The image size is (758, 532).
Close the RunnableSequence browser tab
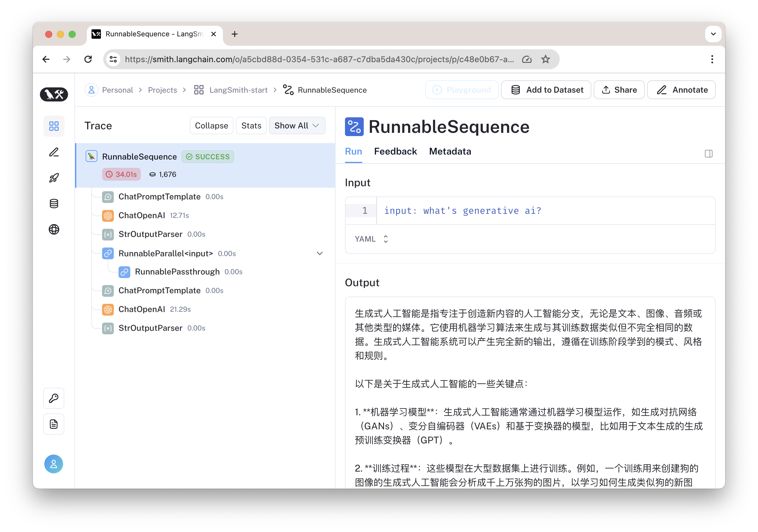214,34
